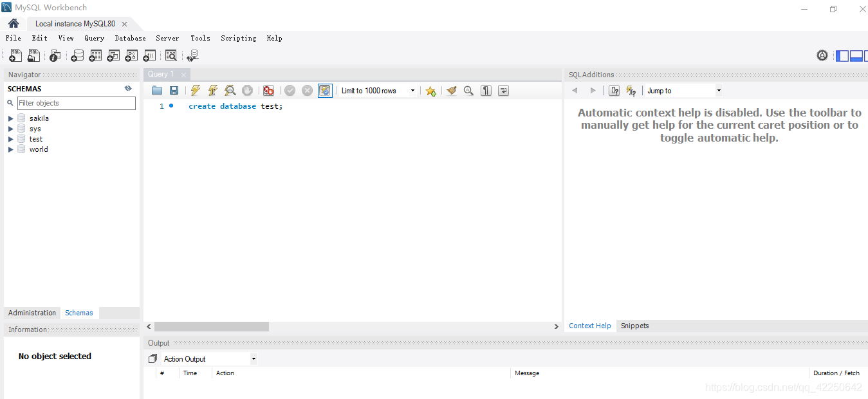Toggle auto-commit mode in the query toolbar

[x=325, y=90]
